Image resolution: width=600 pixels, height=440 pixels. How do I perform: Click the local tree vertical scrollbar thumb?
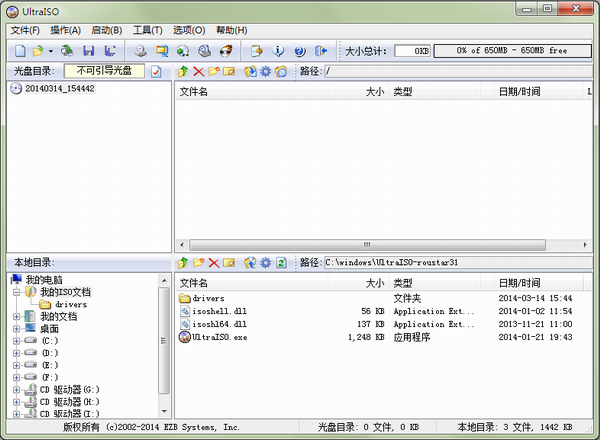click(x=164, y=341)
